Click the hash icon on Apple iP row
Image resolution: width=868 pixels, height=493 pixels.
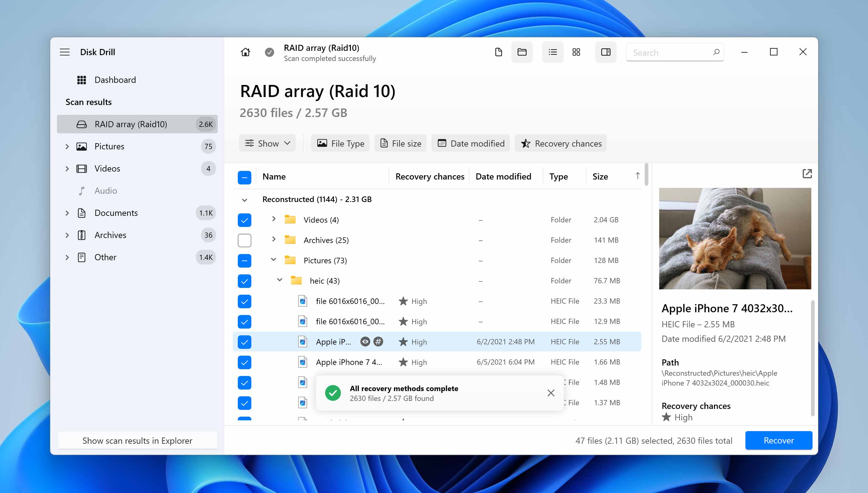[378, 341]
